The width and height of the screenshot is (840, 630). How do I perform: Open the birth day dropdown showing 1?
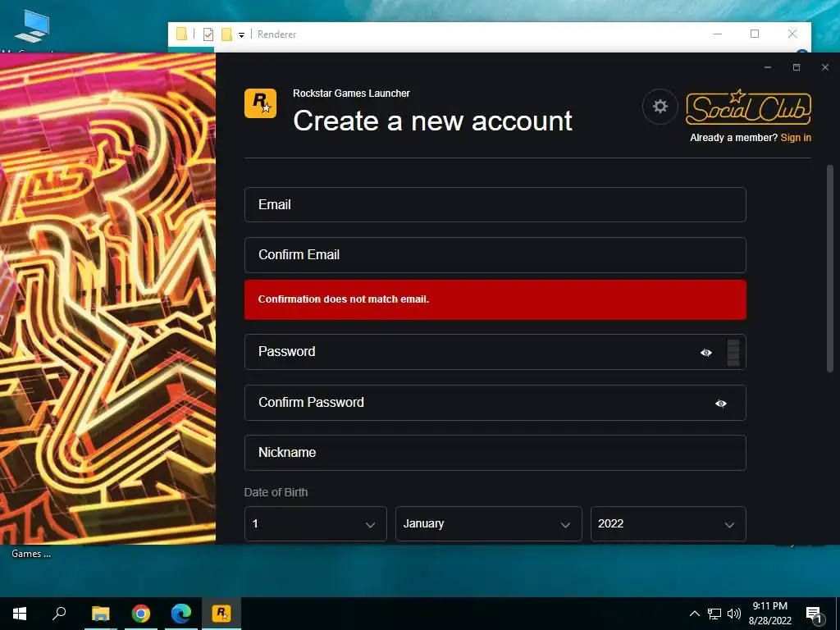(316, 524)
